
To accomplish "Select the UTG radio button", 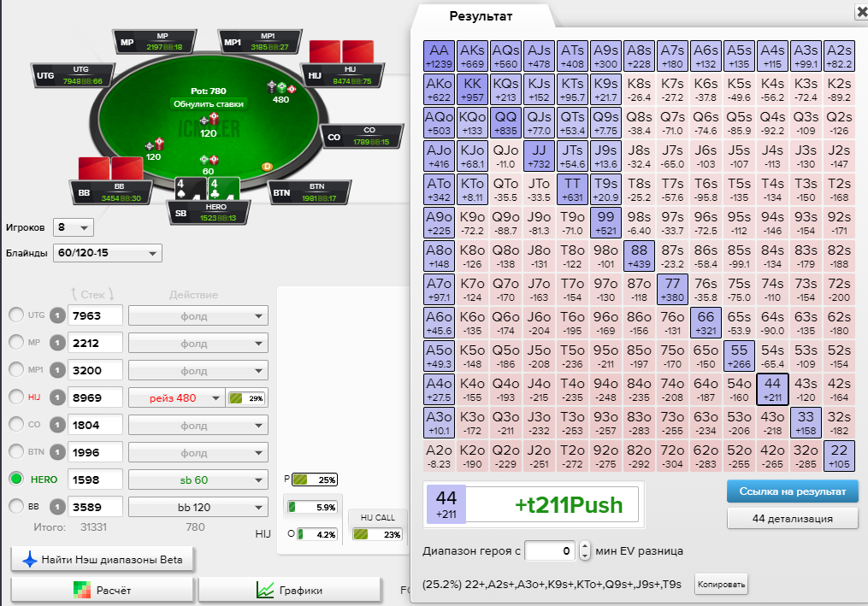I will [16, 315].
